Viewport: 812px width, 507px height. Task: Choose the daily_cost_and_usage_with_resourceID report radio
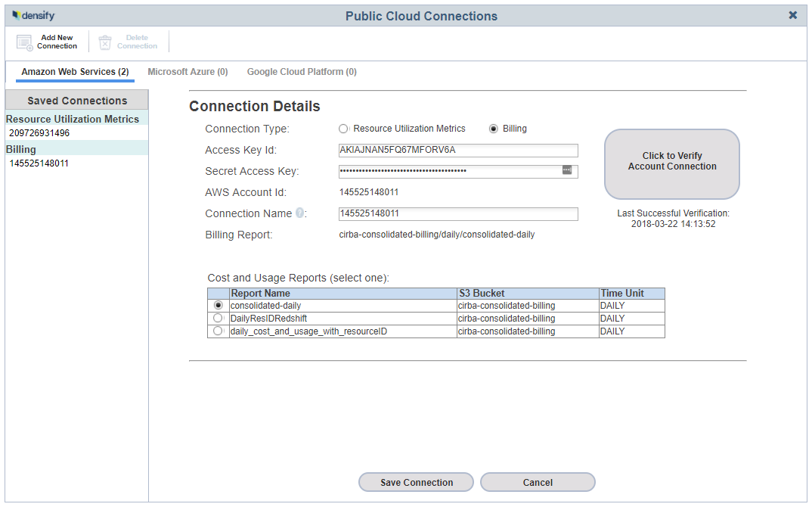(218, 331)
